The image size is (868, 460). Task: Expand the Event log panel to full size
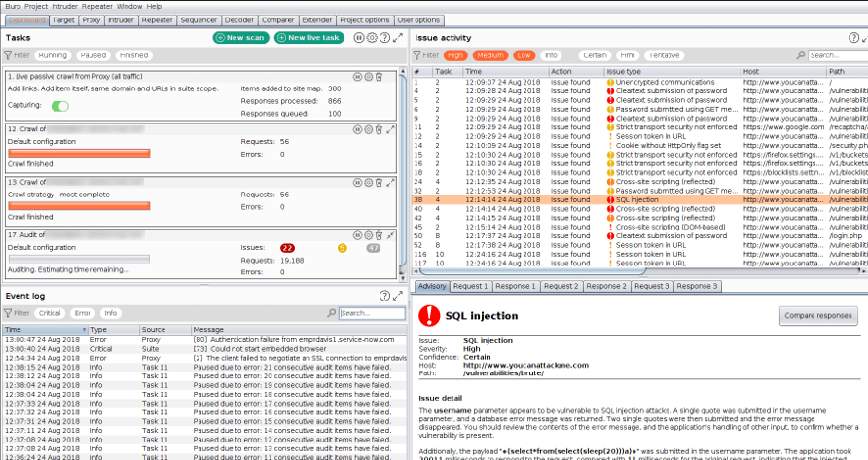[398, 296]
